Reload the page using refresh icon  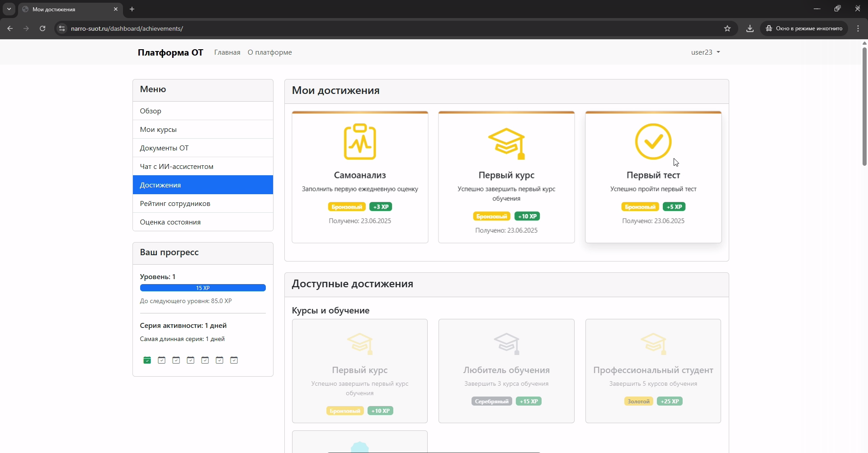coord(42,28)
